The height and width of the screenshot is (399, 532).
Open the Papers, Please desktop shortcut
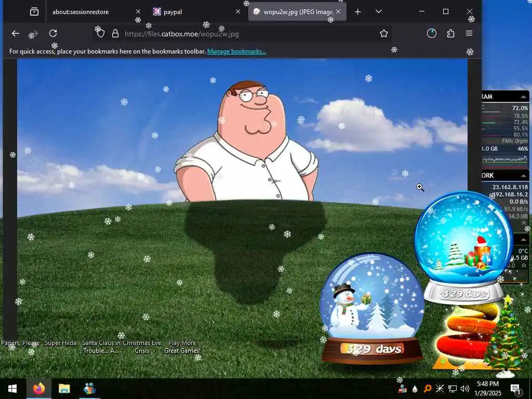(20, 343)
